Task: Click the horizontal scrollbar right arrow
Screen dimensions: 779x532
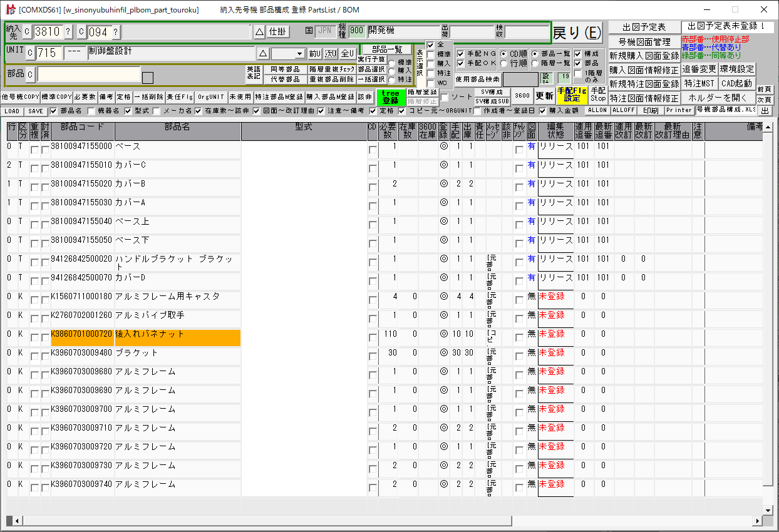Action: coord(758,521)
